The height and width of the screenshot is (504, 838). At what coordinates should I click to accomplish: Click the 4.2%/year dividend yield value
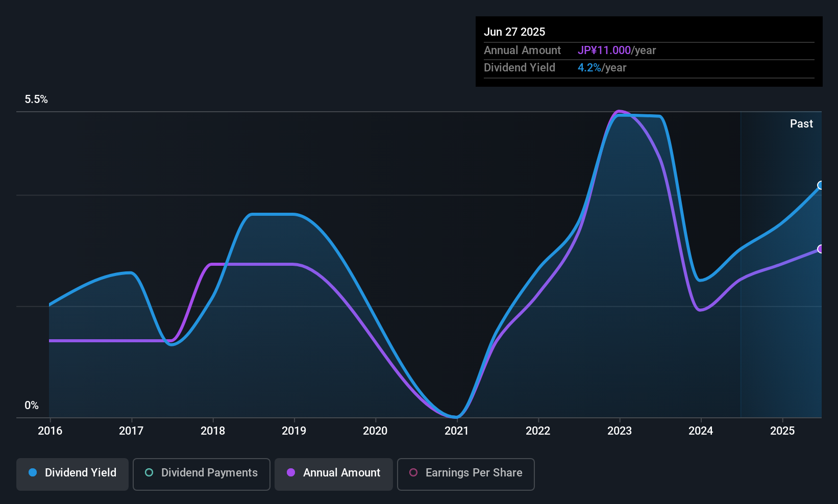(602, 68)
